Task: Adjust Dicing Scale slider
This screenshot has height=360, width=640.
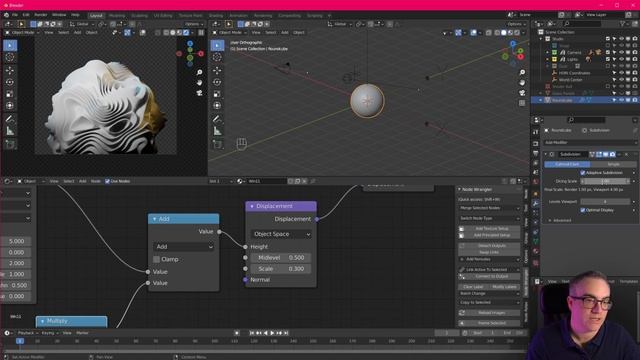Action: [605, 181]
